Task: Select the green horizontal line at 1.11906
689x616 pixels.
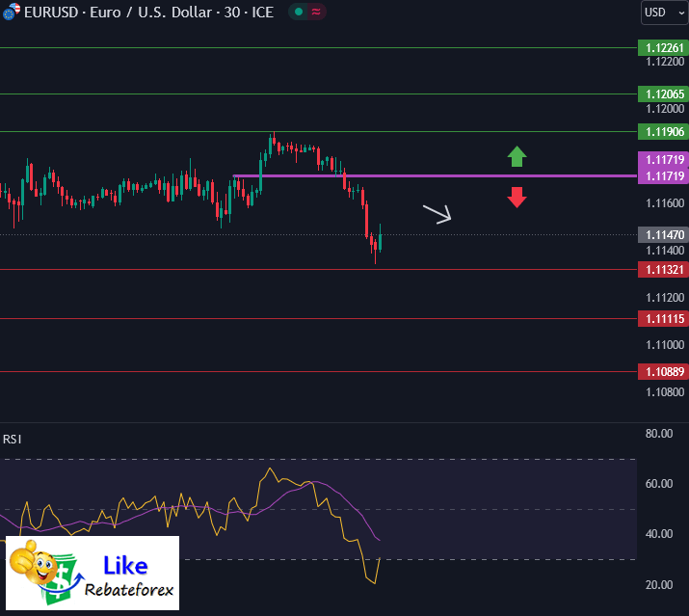Action: pyautogui.click(x=319, y=131)
